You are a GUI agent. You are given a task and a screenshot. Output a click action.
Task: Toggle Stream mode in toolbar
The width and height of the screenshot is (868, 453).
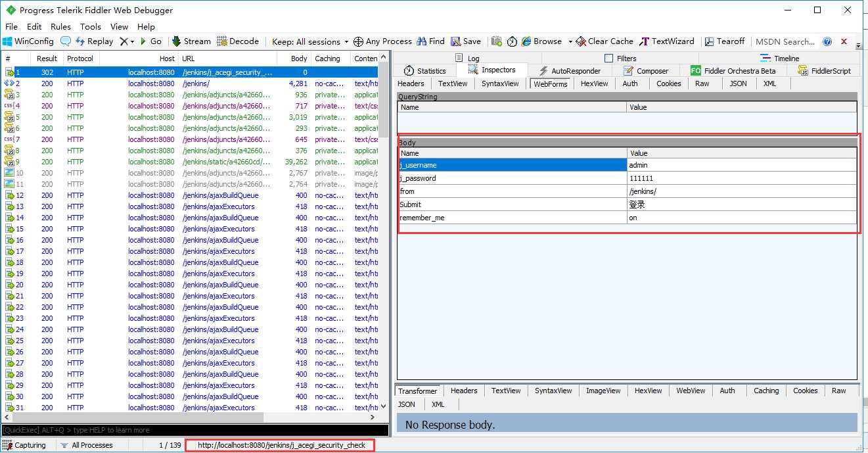pyautogui.click(x=191, y=41)
